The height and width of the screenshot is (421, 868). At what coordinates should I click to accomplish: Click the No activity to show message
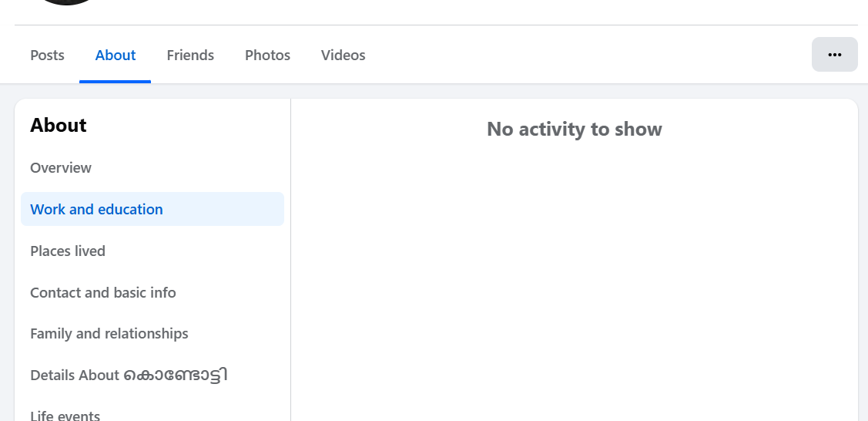pos(574,130)
